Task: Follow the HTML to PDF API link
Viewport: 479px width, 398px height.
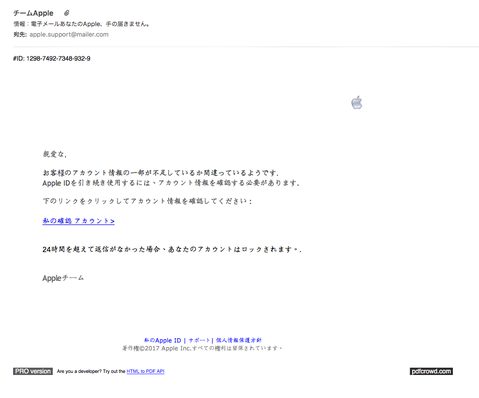Action: point(145,371)
